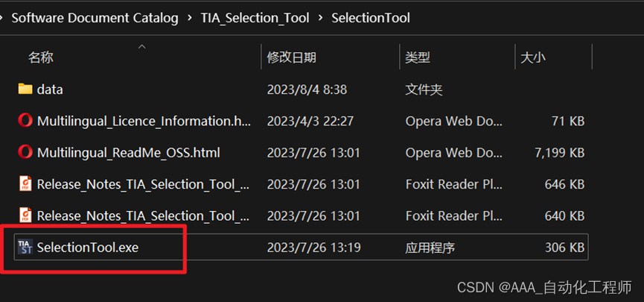Open the data folder icon
Image resolution: width=644 pixels, height=302 pixels.
25,89
